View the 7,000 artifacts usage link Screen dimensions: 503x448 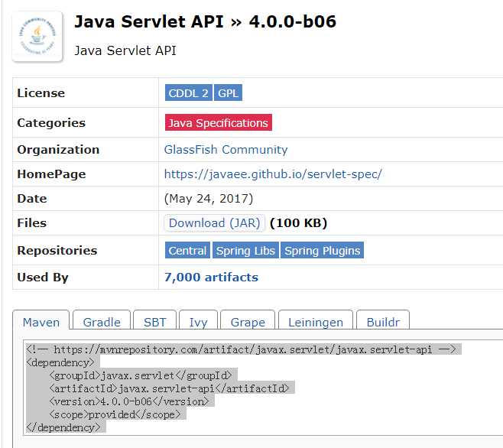coord(211,278)
